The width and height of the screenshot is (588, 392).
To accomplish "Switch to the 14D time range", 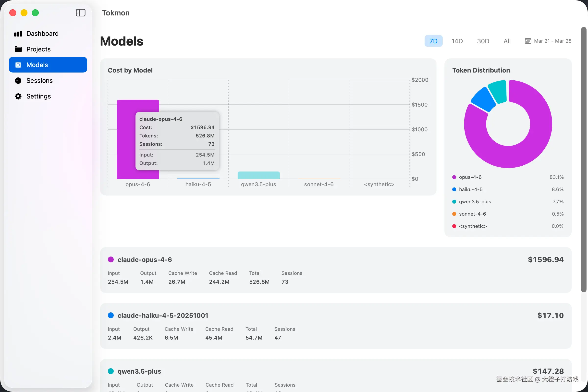I will click(x=457, y=41).
